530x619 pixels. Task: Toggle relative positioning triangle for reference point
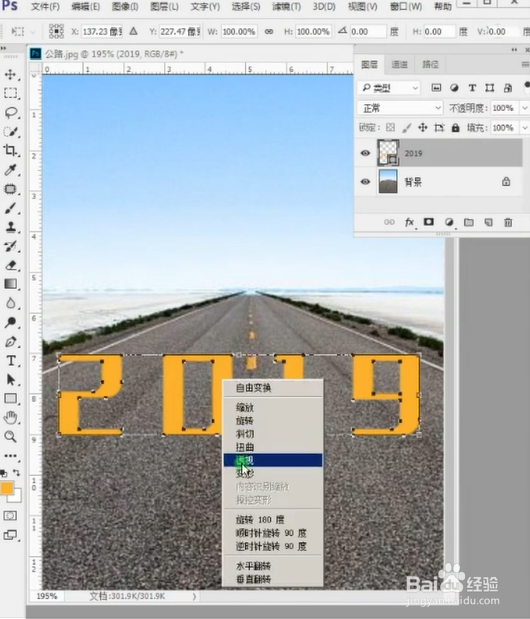134,31
